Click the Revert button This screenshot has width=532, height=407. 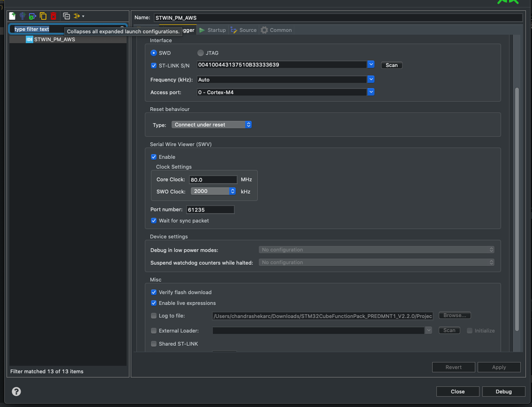(x=453, y=367)
